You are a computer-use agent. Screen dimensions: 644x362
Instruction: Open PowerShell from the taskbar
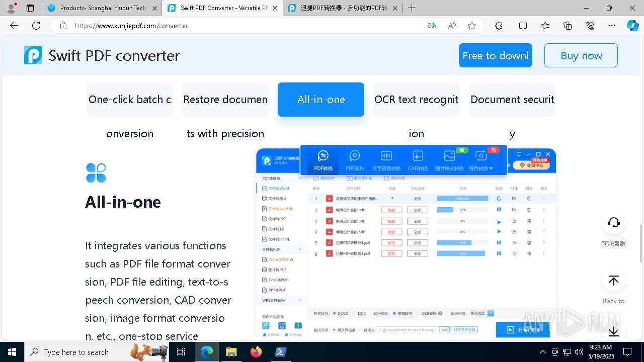[280, 352]
